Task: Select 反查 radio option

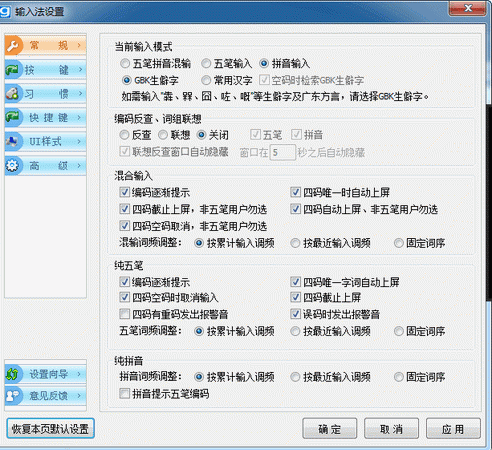Action: click(x=135, y=135)
